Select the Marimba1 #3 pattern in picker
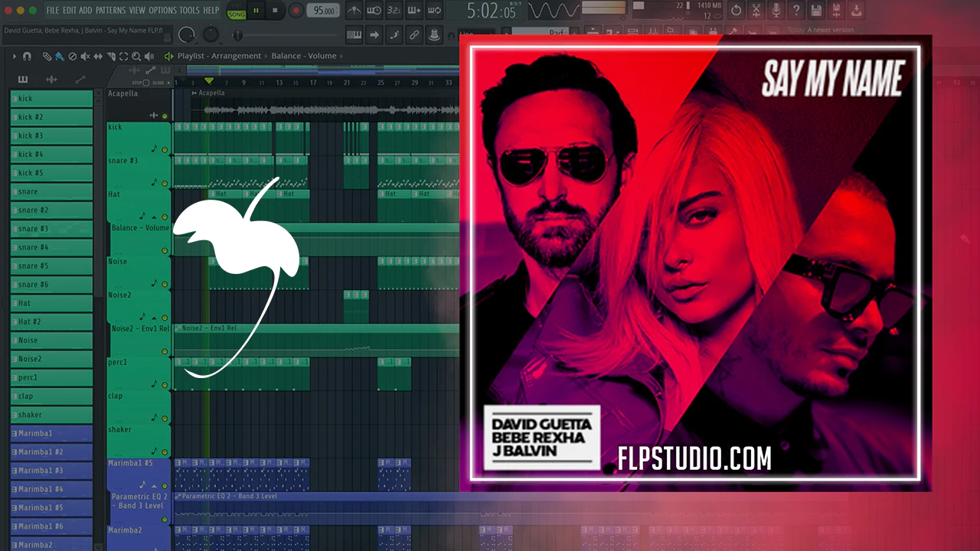This screenshot has height=551, width=980. click(51, 471)
